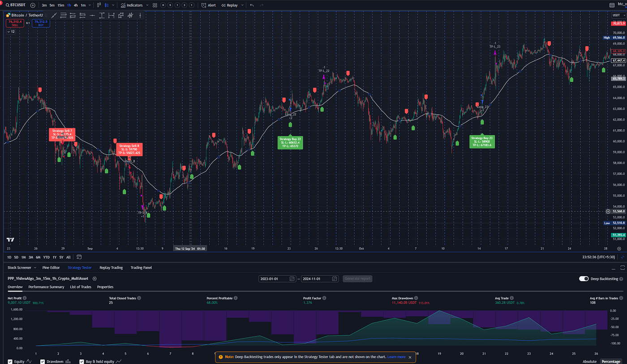Select the horizontal ray tool
This screenshot has height=364, width=627.
coord(92,15)
